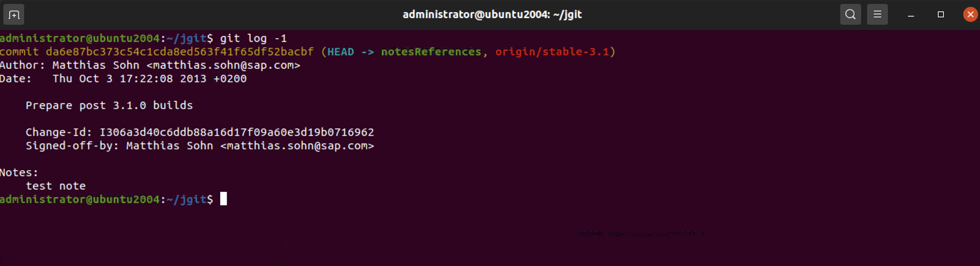
Task: Click the author email matthias.sohn@sap.com
Action: [x=223, y=65]
